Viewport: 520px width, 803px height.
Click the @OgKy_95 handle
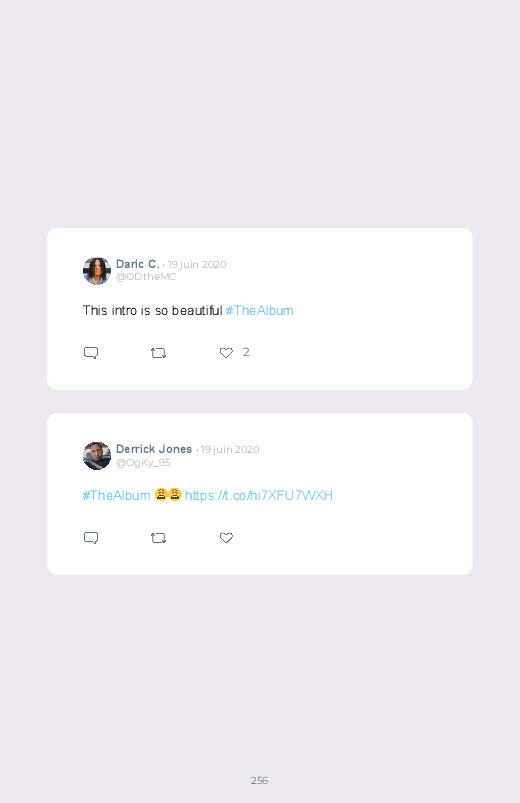pos(143,462)
